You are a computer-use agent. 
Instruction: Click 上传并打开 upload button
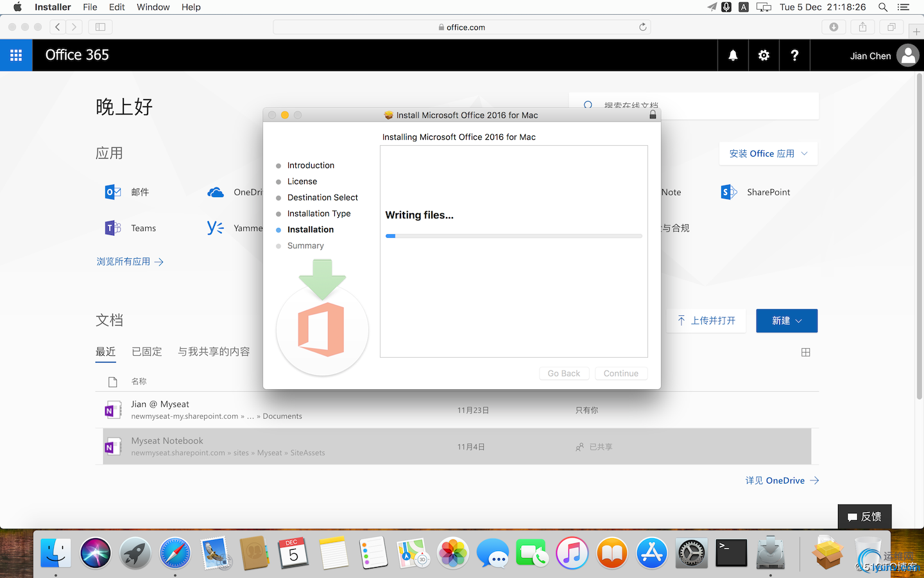click(706, 320)
